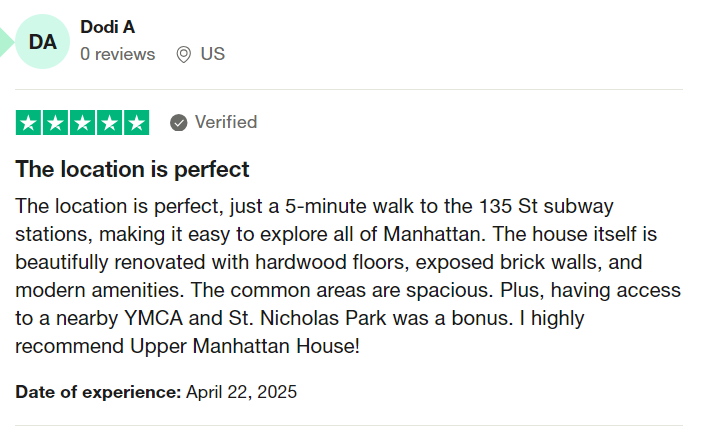Click the third green star
706x440 pixels.
(82, 122)
